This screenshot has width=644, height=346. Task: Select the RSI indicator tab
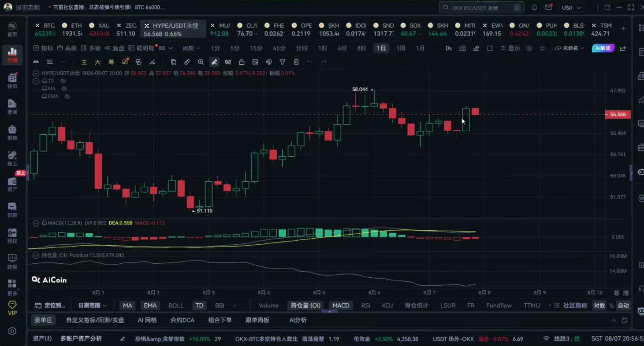(365, 306)
